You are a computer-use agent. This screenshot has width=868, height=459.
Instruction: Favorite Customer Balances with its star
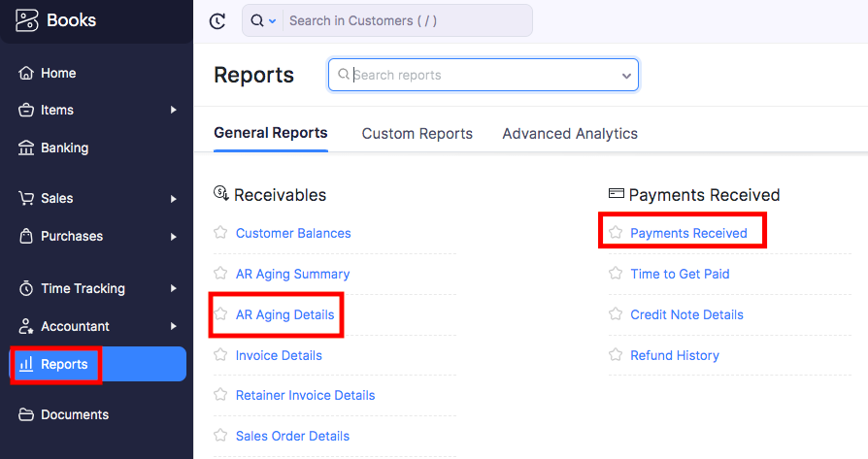tap(220, 232)
